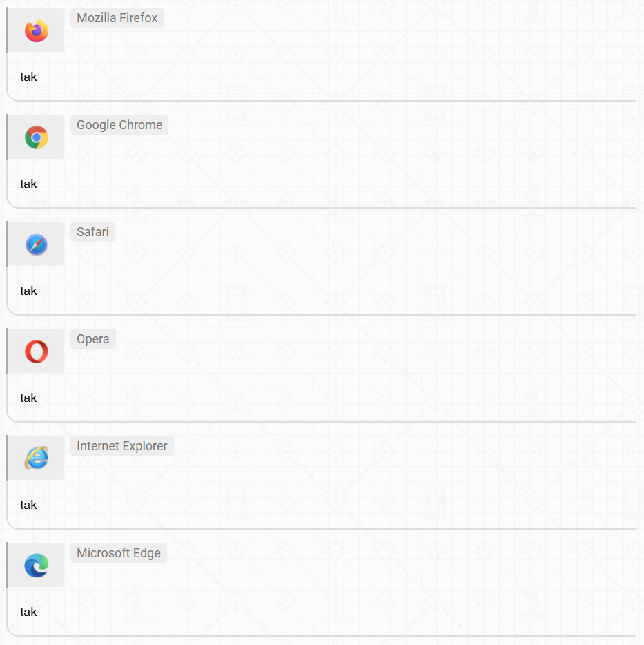The image size is (644, 645).
Task: Select the Safari name tag
Action: (x=93, y=232)
